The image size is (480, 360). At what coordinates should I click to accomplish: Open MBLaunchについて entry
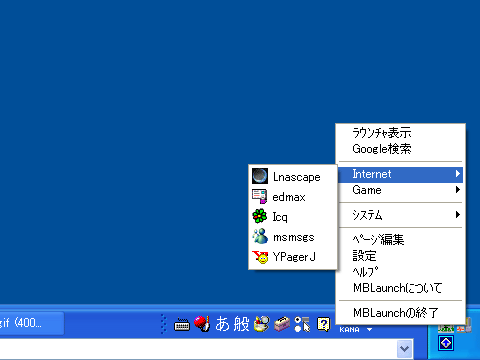tap(400, 288)
